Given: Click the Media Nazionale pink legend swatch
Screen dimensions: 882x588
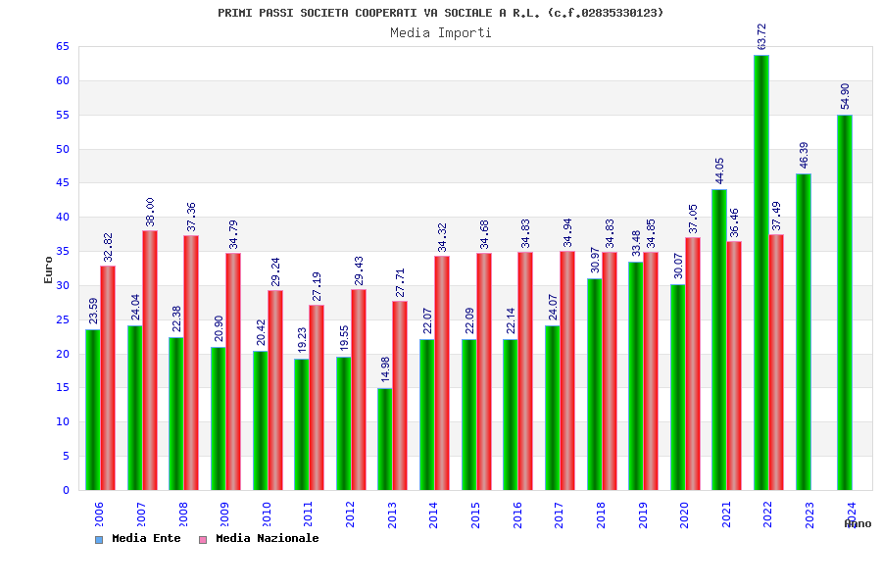Looking at the screenshot, I should coord(203,540).
